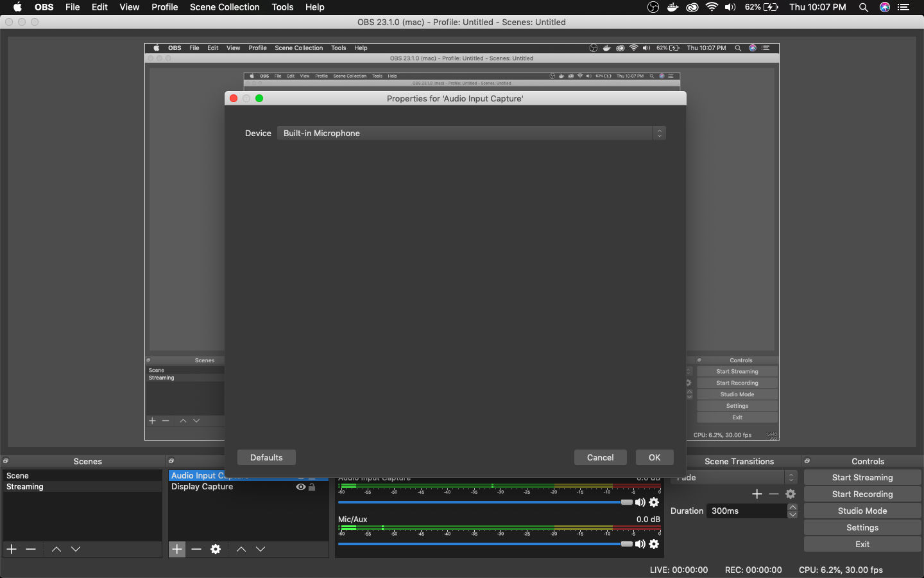Mute the Audio Input Capture mixer channel

(x=640, y=502)
